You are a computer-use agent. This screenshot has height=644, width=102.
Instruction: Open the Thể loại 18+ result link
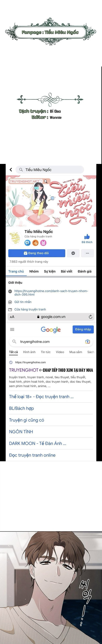point(41,396)
